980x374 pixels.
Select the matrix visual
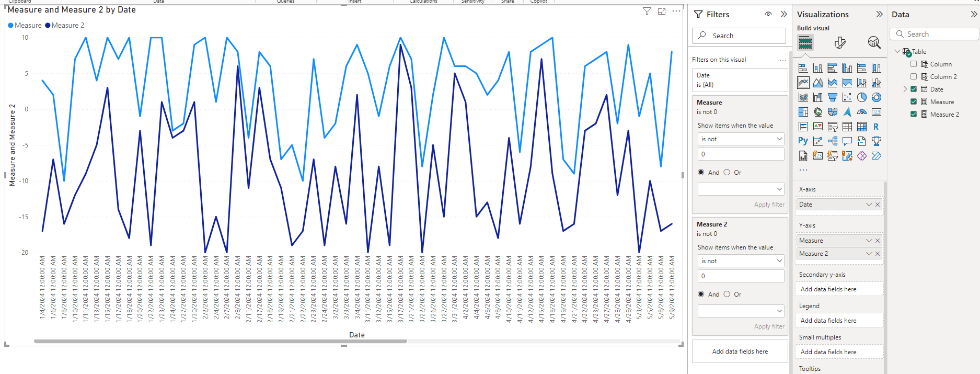click(x=862, y=127)
